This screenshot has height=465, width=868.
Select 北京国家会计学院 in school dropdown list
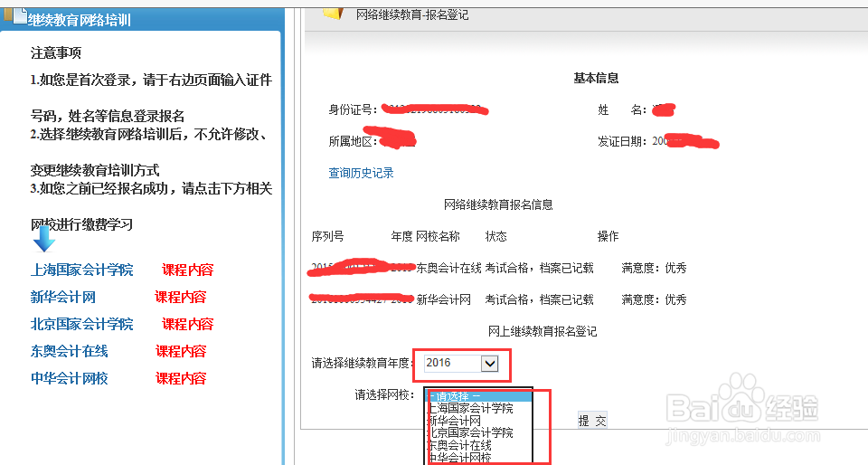470,433
